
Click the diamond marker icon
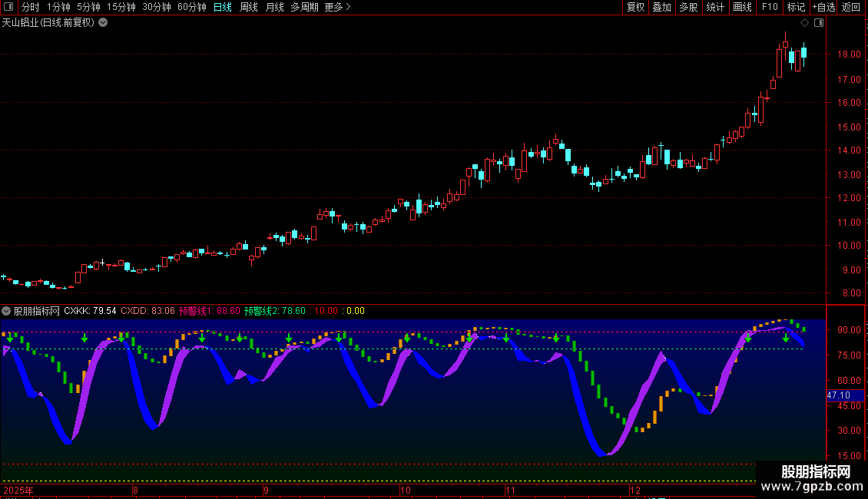(x=804, y=23)
